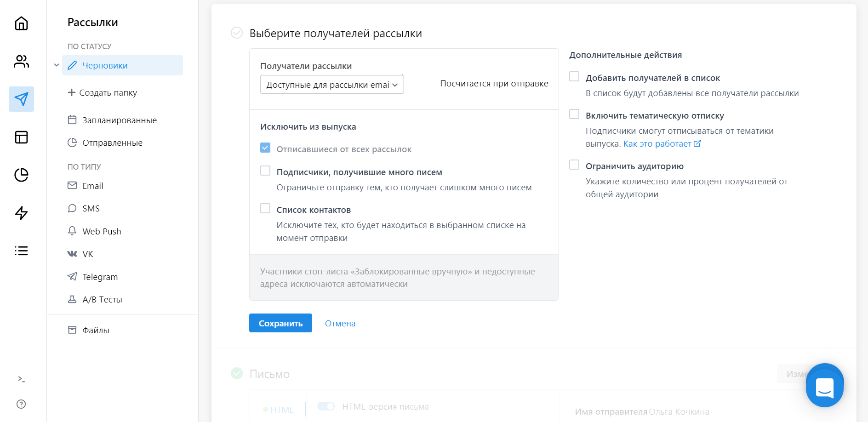Click the speech bubble icon beside SMS
Screen dimensions: 868x422
coord(72,208)
